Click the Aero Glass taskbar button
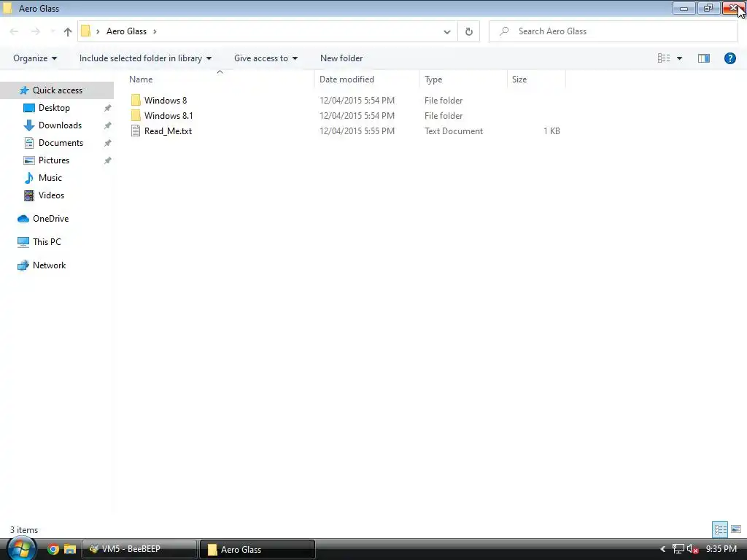 pos(257,549)
